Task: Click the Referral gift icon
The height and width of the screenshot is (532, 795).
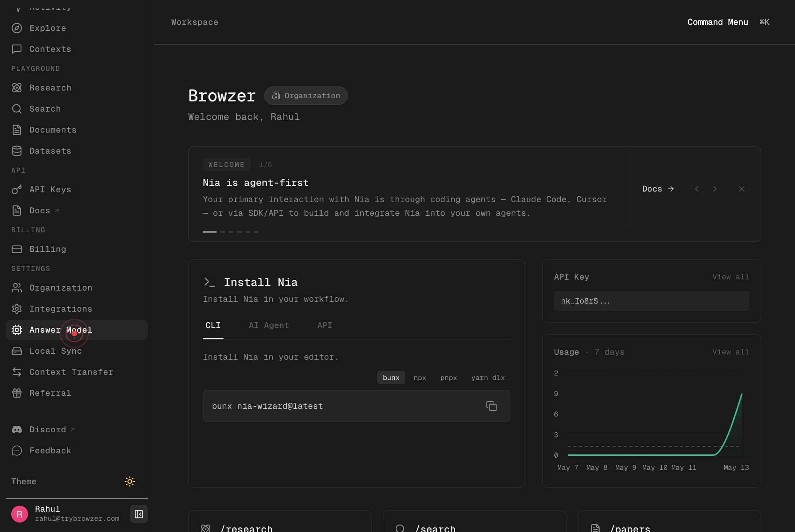Action: [x=17, y=393]
